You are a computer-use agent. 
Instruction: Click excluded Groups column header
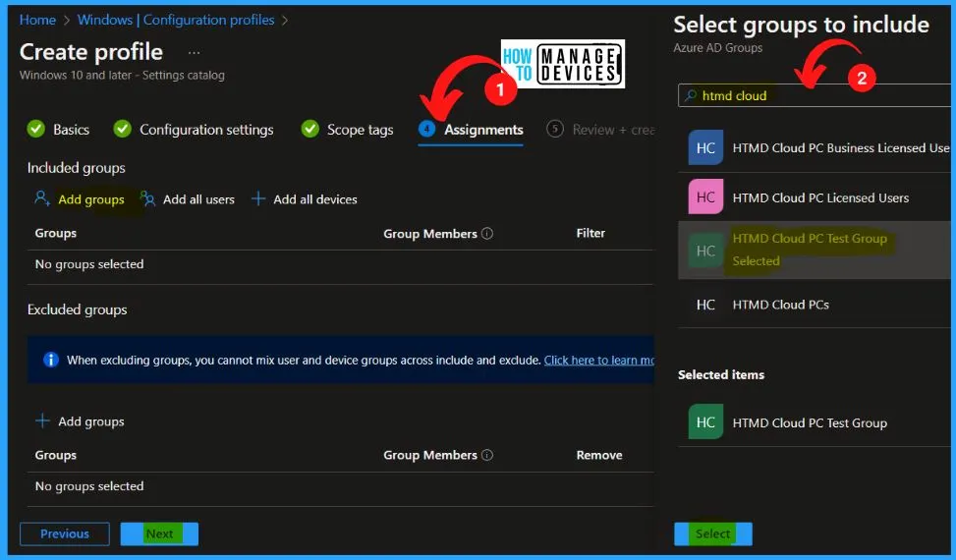coord(55,455)
